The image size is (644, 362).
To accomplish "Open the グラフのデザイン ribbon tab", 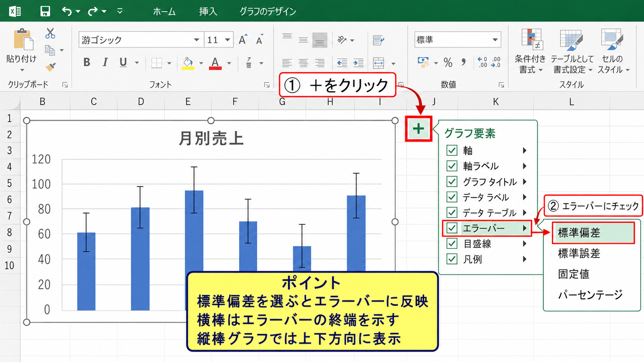I will pyautogui.click(x=268, y=12).
